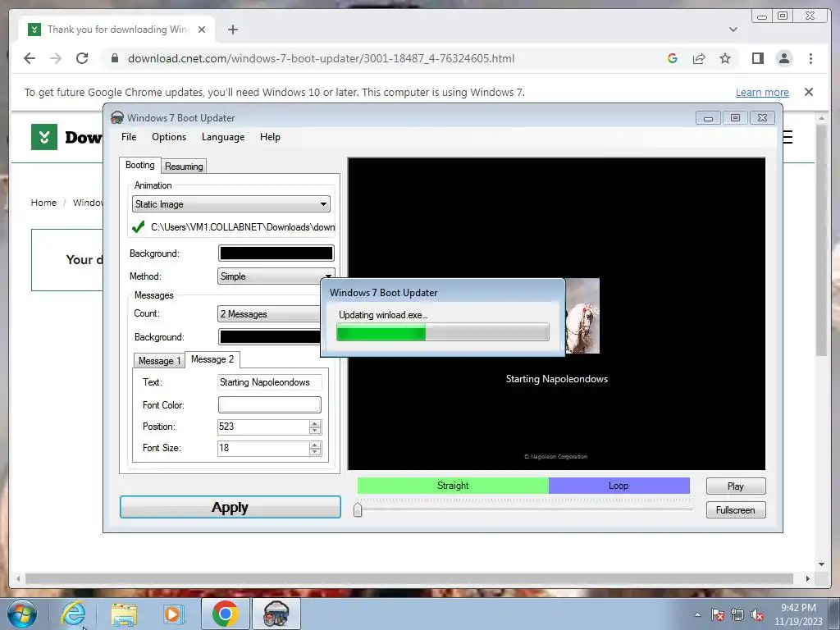Click the blue Loop animation segment

click(x=619, y=486)
